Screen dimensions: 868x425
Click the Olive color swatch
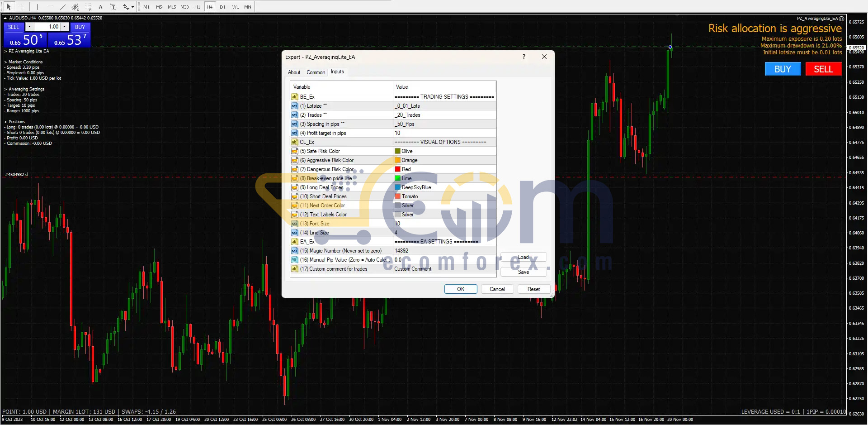point(397,151)
